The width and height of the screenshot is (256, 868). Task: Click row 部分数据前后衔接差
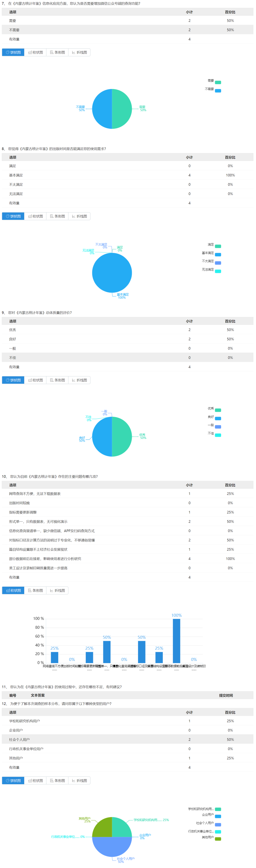tap(127, 559)
